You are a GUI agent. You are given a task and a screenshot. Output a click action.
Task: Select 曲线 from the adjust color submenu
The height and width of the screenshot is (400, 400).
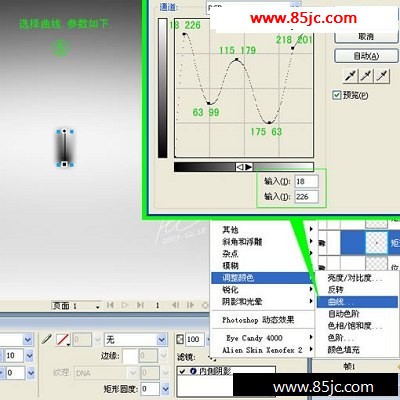tap(357, 302)
